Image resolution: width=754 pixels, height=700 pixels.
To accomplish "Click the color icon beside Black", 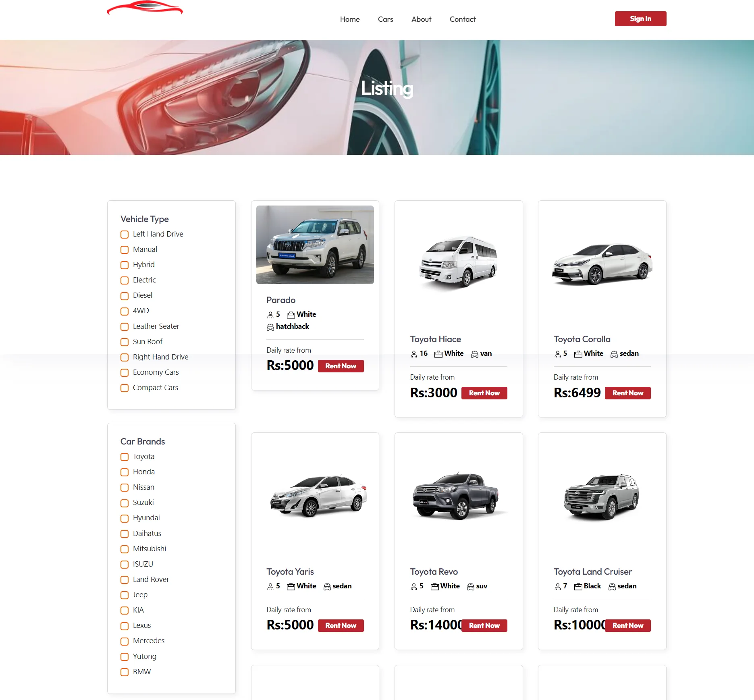I will click(x=578, y=587).
